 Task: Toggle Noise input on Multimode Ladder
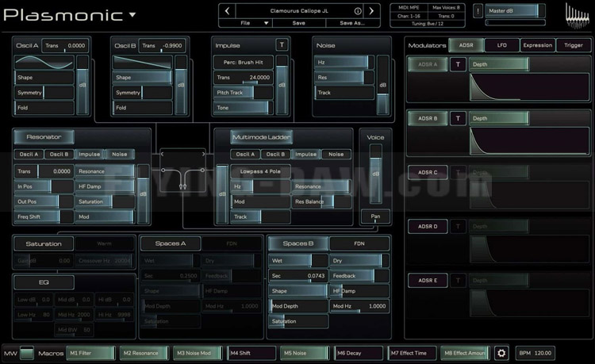[x=336, y=155]
